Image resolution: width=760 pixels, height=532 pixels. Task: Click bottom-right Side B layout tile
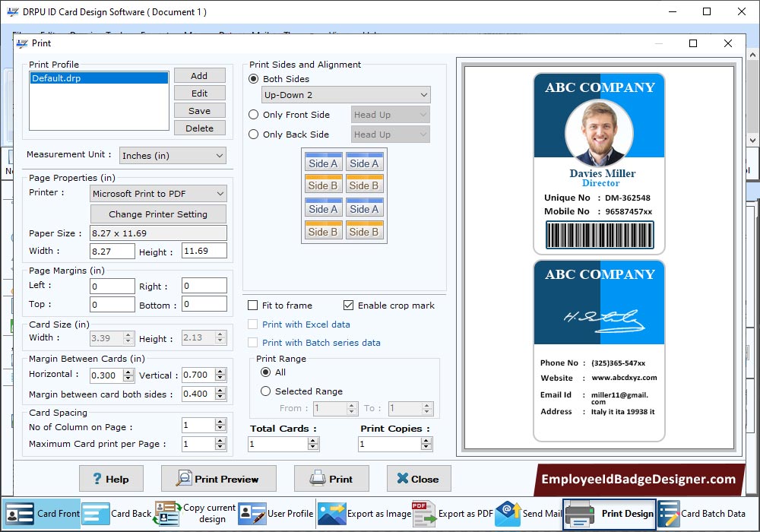point(364,230)
